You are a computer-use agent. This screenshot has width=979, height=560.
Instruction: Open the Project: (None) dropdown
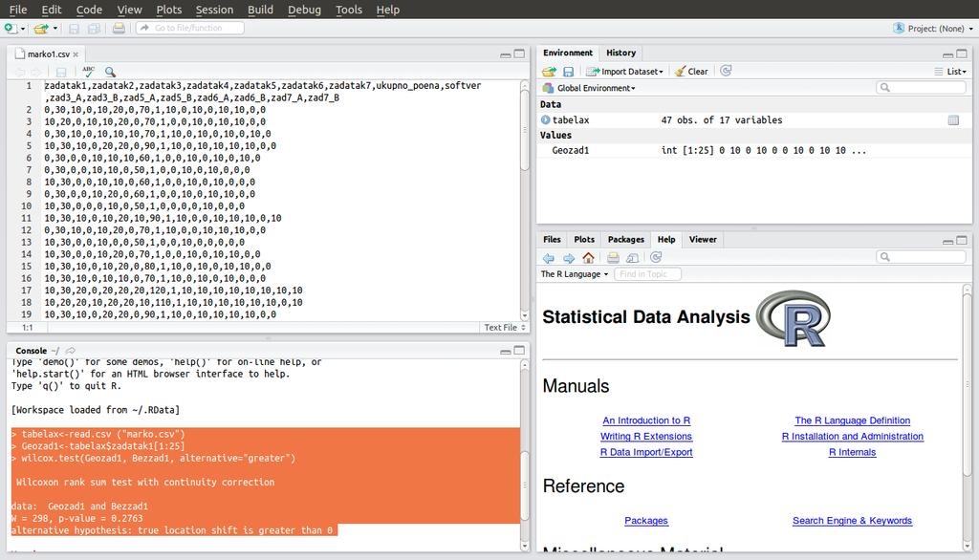(933, 29)
